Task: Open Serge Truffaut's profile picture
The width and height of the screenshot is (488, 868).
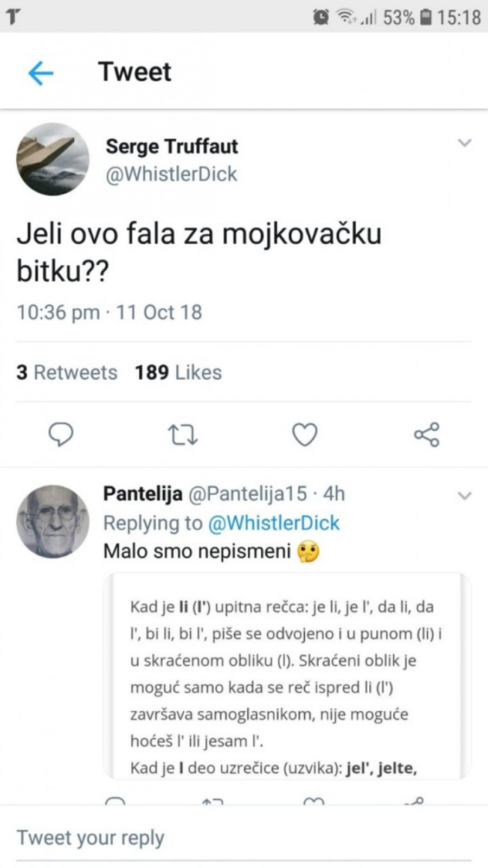Action: (53, 159)
